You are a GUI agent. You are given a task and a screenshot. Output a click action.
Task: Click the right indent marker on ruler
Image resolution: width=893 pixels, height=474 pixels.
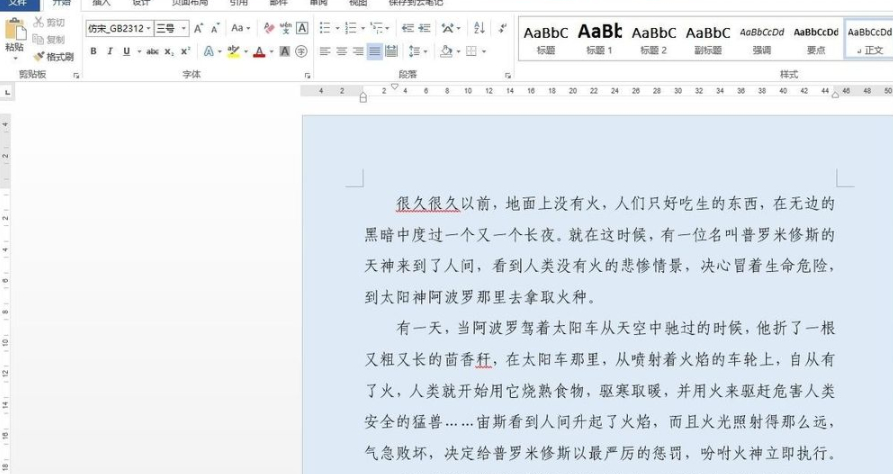pyautogui.click(x=835, y=95)
